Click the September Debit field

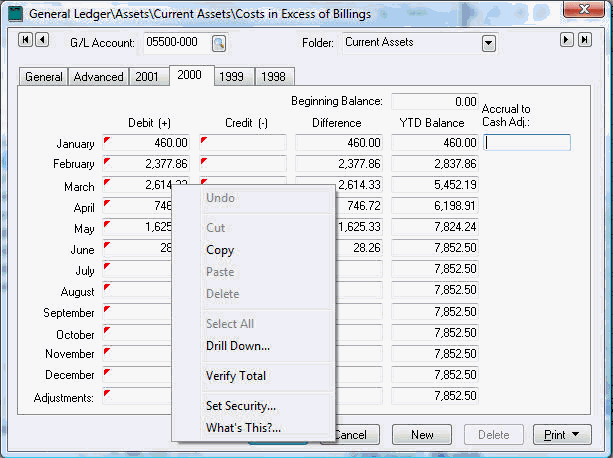point(137,311)
